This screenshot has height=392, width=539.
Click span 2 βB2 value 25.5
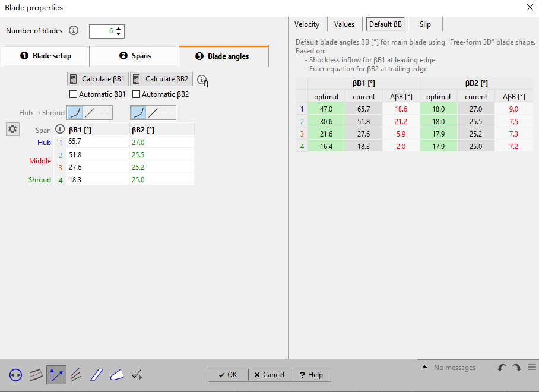point(162,155)
